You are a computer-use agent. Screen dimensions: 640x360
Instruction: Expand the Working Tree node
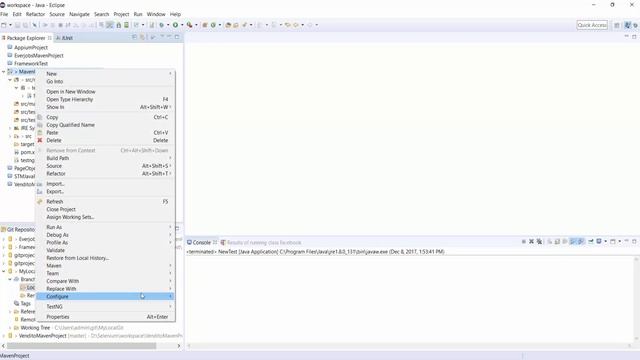pyautogui.click(x=10, y=328)
